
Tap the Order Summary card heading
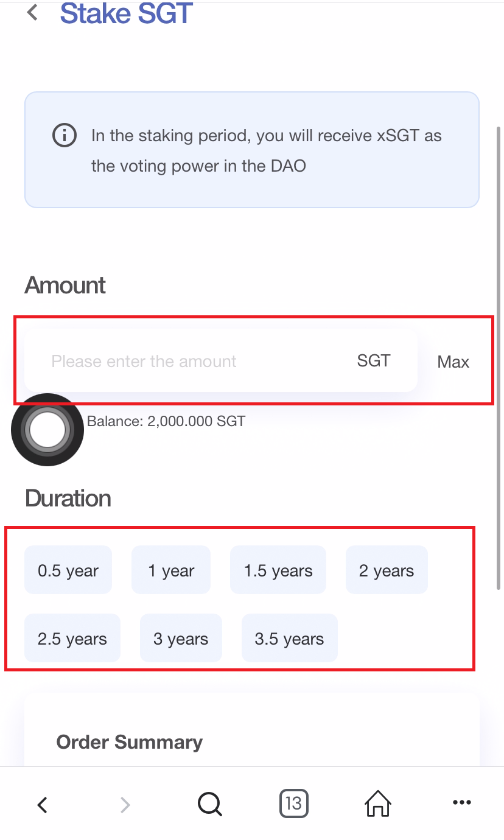click(130, 742)
